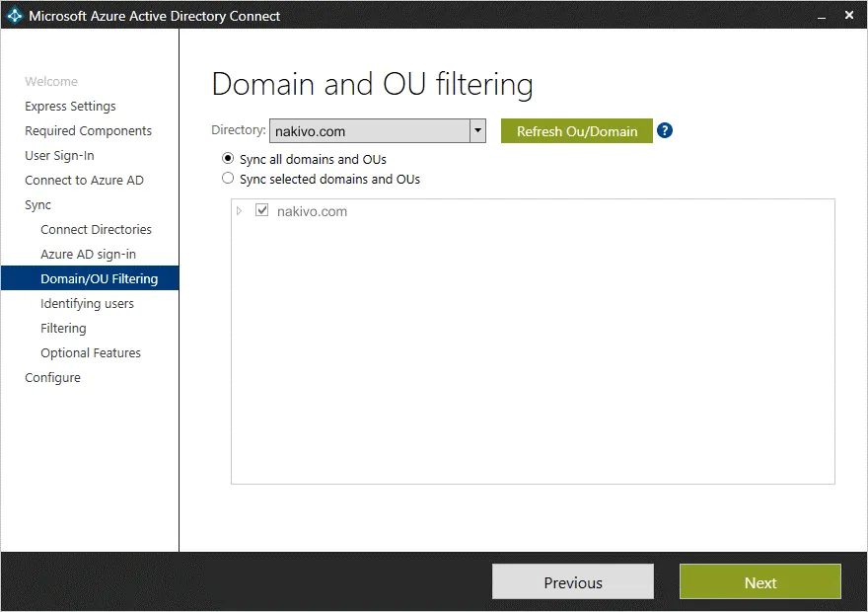The width and height of the screenshot is (868, 612).
Task: Open the help tooltip question mark icon
Action: point(664,129)
